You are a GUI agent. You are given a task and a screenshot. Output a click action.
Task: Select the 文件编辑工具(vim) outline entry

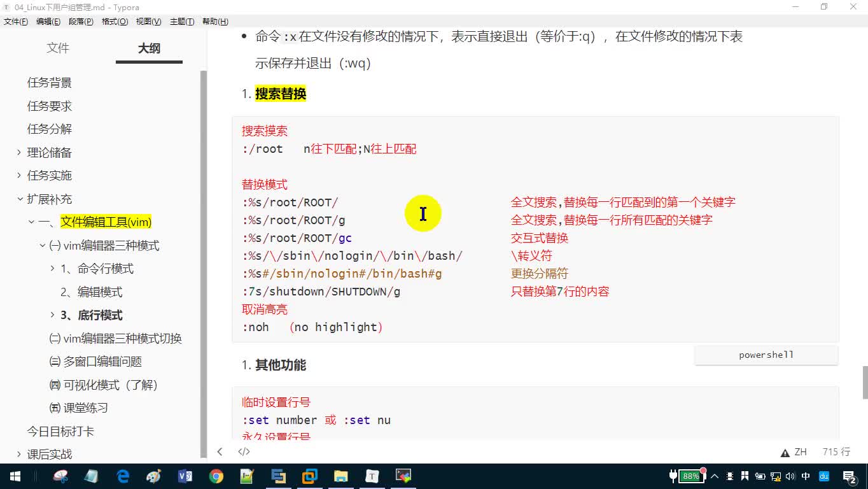click(x=106, y=222)
